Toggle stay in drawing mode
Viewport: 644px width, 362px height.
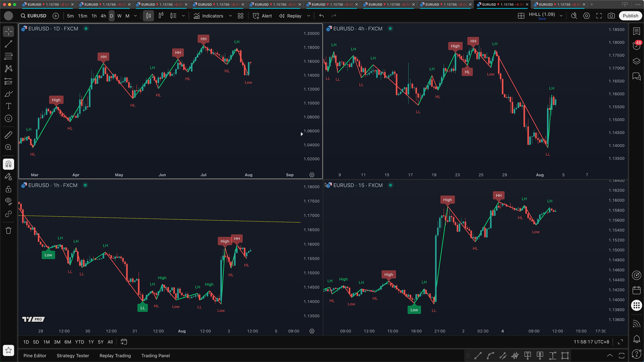coord(9,177)
